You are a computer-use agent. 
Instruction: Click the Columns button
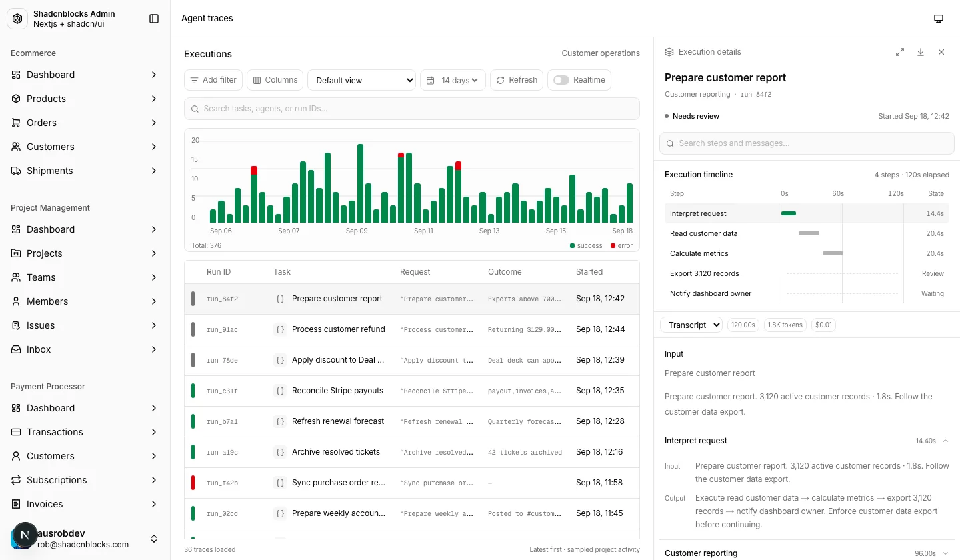click(275, 80)
